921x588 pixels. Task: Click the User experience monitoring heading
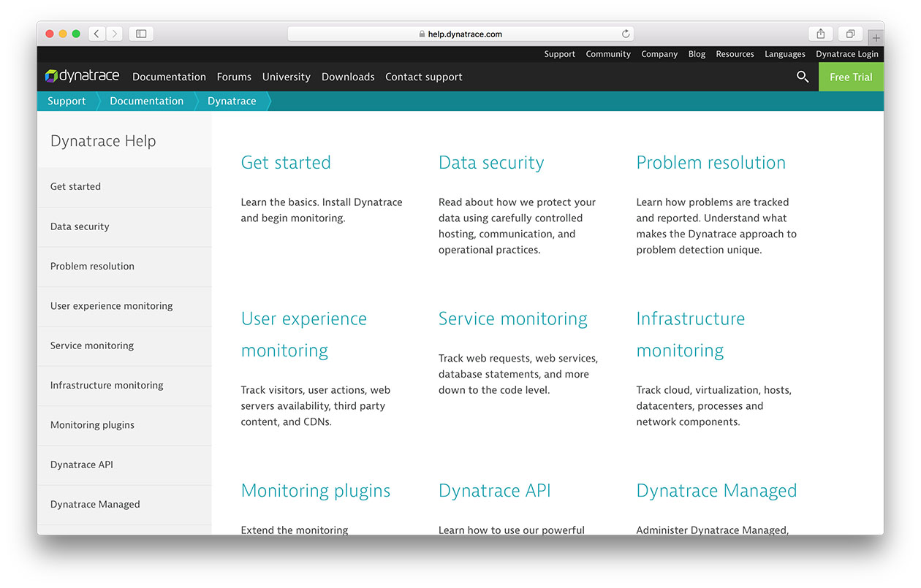[304, 335]
